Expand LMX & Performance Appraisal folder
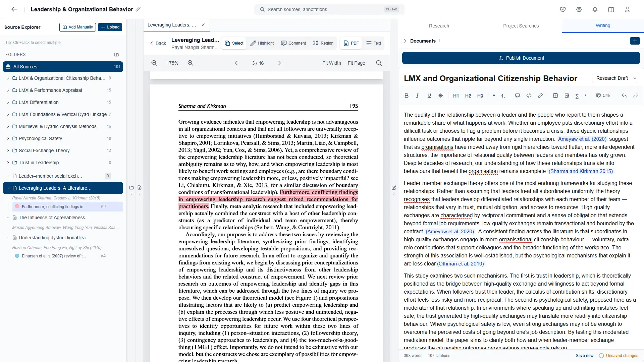The image size is (644, 362). (x=8, y=90)
